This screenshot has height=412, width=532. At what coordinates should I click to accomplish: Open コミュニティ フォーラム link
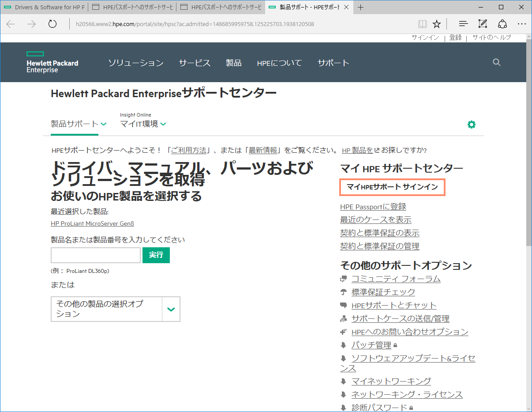(x=396, y=279)
